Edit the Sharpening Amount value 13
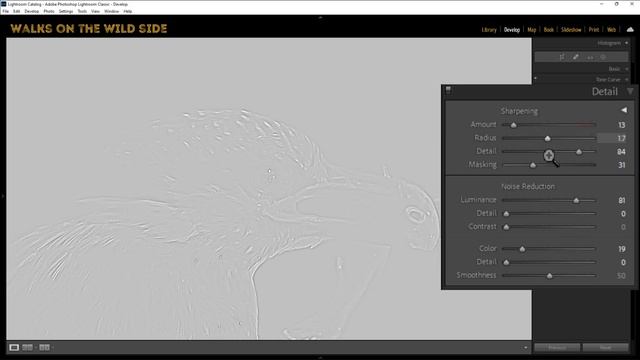This screenshot has width=640, height=360. (621, 125)
